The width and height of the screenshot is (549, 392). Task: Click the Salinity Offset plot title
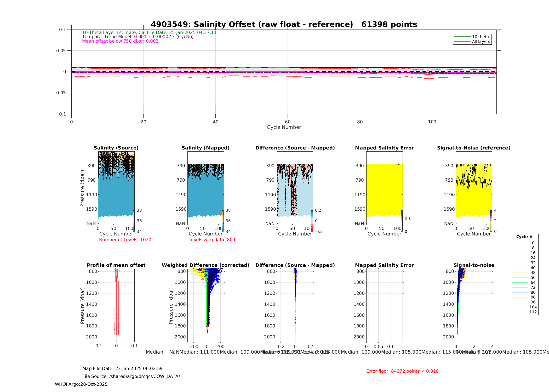[x=284, y=24]
